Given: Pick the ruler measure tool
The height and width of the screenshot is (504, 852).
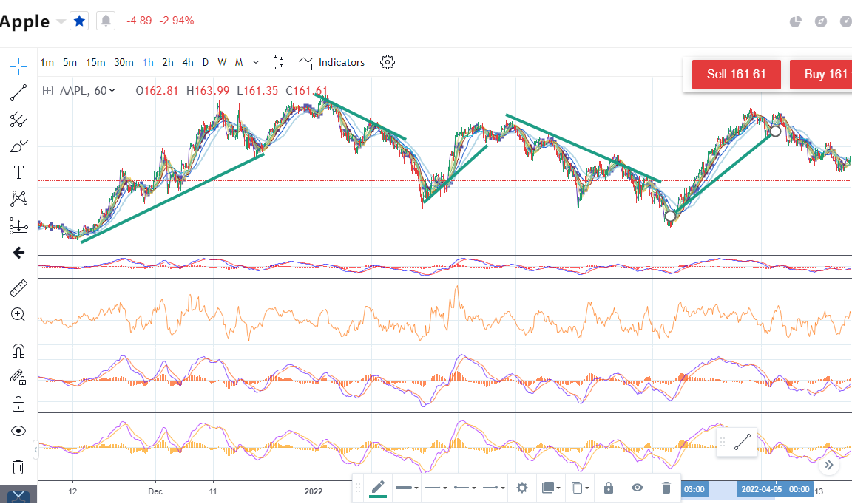Looking at the screenshot, I should (x=18, y=287).
